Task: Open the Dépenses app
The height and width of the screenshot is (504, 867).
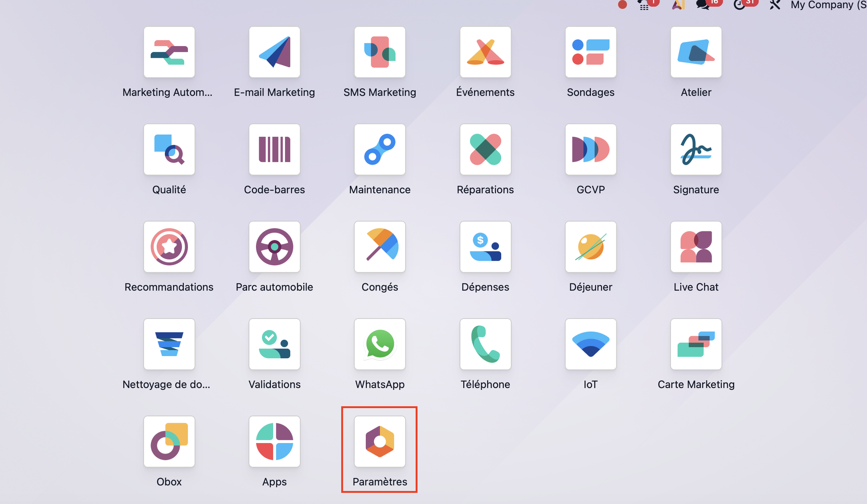Action: click(x=485, y=247)
